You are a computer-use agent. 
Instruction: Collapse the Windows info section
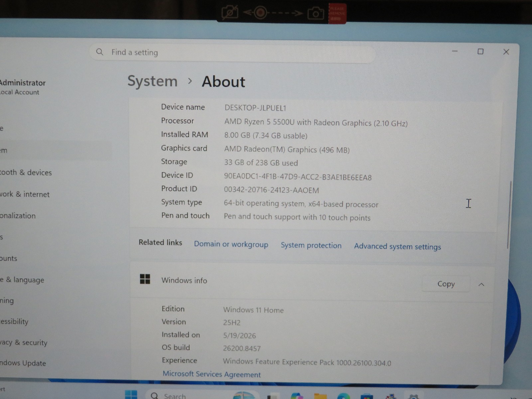(x=481, y=285)
